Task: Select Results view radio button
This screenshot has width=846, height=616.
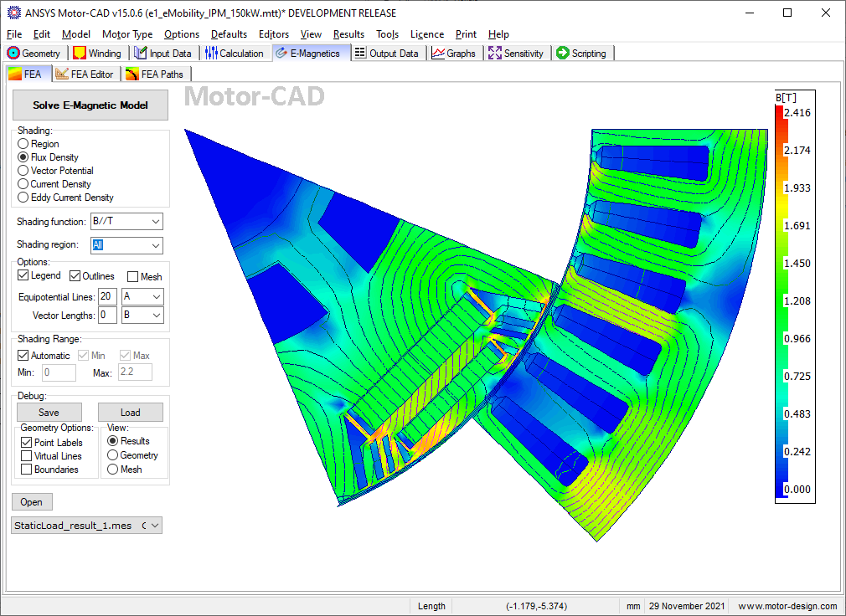Action: [112, 441]
